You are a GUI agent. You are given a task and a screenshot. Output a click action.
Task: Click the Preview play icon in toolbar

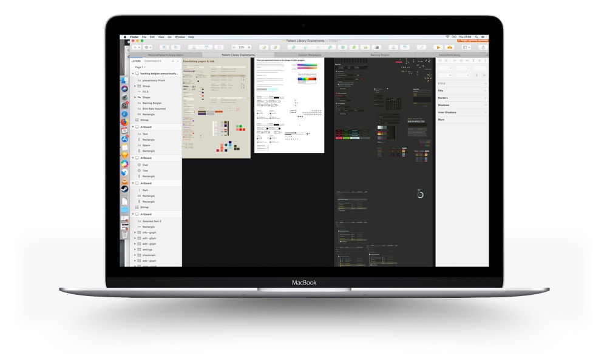tap(438, 47)
